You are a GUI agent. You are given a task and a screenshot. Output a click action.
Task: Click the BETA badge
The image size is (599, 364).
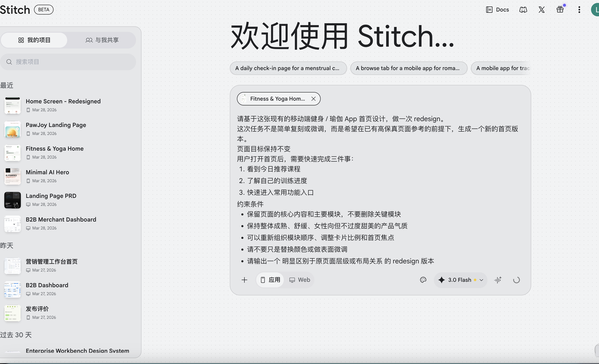click(x=44, y=9)
